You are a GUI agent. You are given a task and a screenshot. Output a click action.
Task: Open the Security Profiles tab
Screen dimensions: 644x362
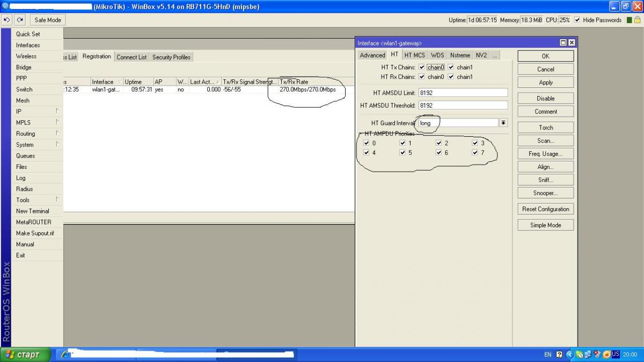pyautogui.click(x=171, y=57)
